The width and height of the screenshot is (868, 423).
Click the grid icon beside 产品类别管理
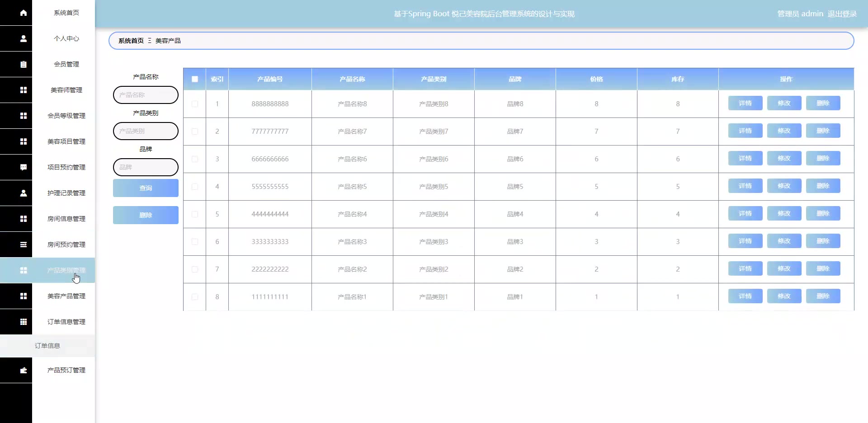click(x=24, y=270)
